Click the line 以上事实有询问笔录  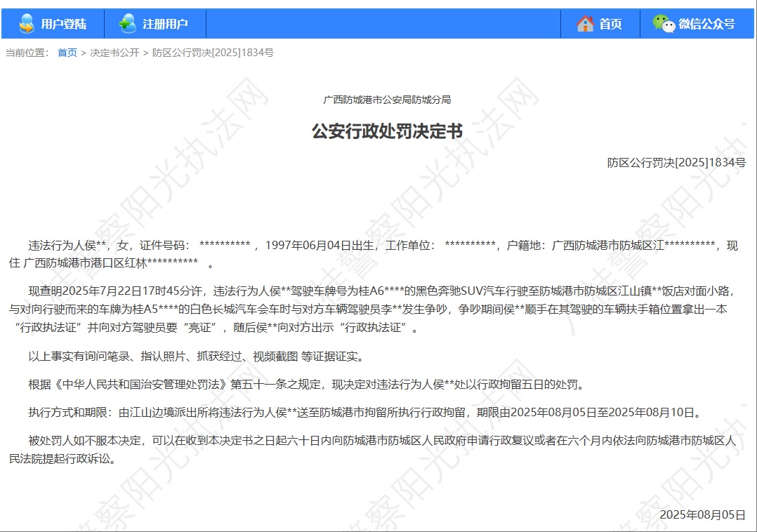click(x=197, y=357)
